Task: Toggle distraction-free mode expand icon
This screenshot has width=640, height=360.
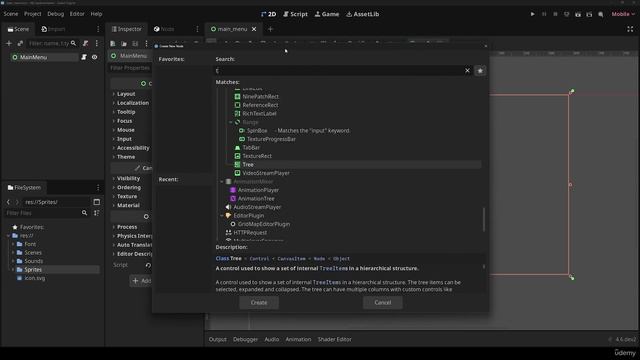Action: (630, 29)
